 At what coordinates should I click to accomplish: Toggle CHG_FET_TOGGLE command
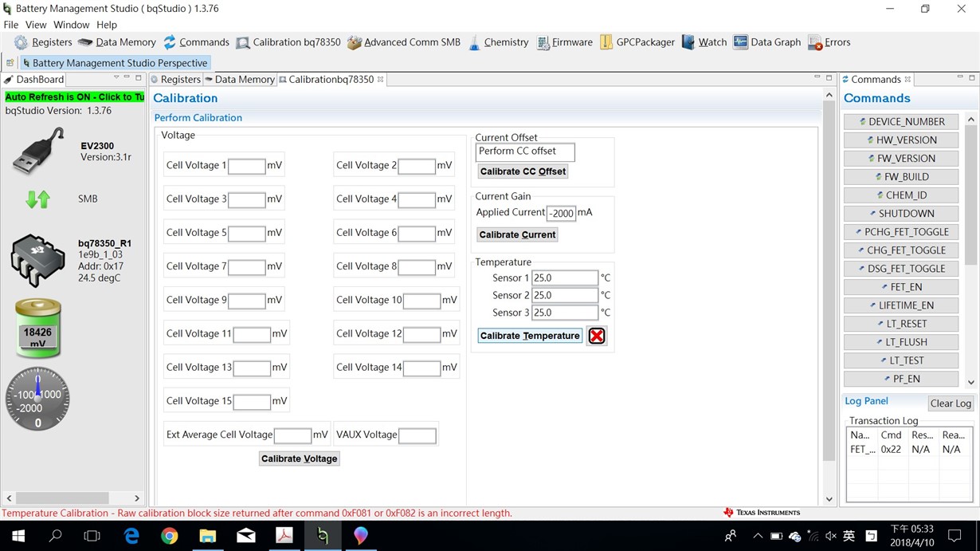click(902, 250)
